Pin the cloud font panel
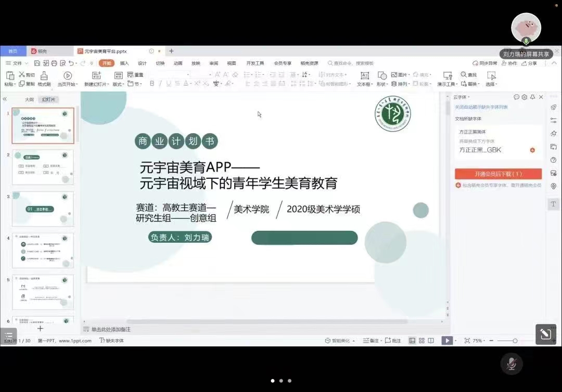The width and height of the screenshot is (562, 392). click(533, 97)
